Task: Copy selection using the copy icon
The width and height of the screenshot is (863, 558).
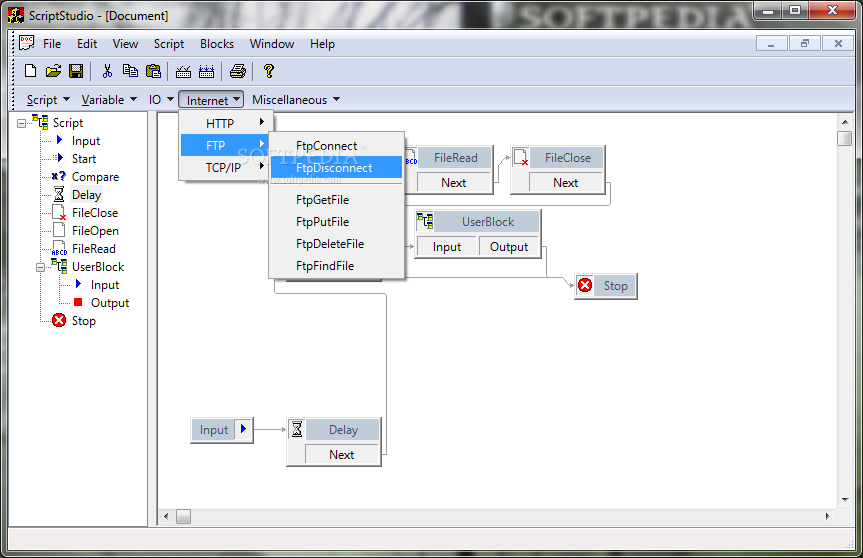Action: click(x=130, y=71)
